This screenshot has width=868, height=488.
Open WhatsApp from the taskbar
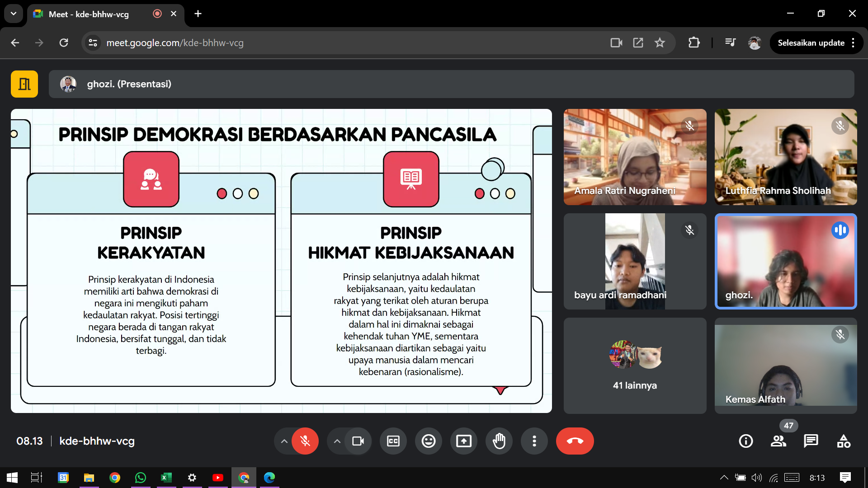tap(140, 478)
